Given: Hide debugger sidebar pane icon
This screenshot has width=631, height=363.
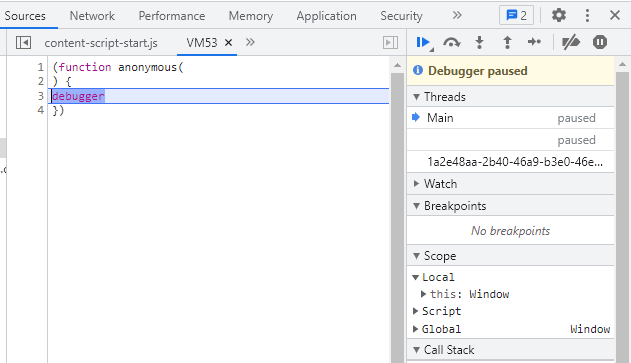Looking at the screenshot, I should (x=390, y=42).
